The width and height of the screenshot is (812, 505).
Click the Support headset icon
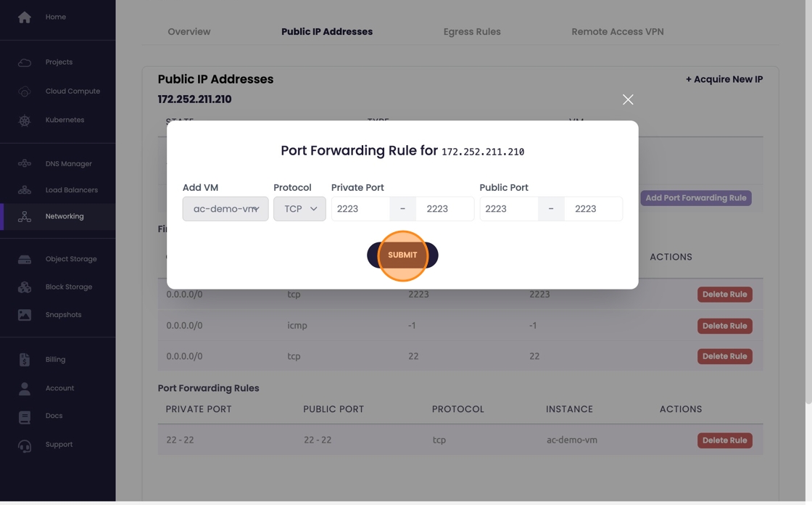point(25,446)
